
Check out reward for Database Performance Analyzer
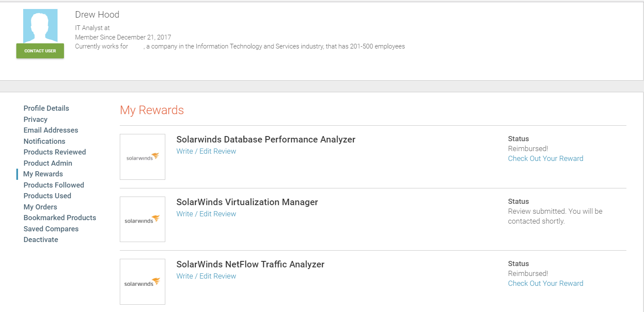[x=545, y=158]
